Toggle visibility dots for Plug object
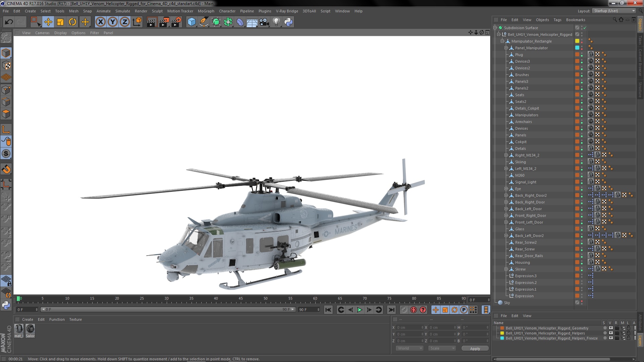The width and height of the screenshot is (644, 362). pyautogui.click(x=582, y=55)
